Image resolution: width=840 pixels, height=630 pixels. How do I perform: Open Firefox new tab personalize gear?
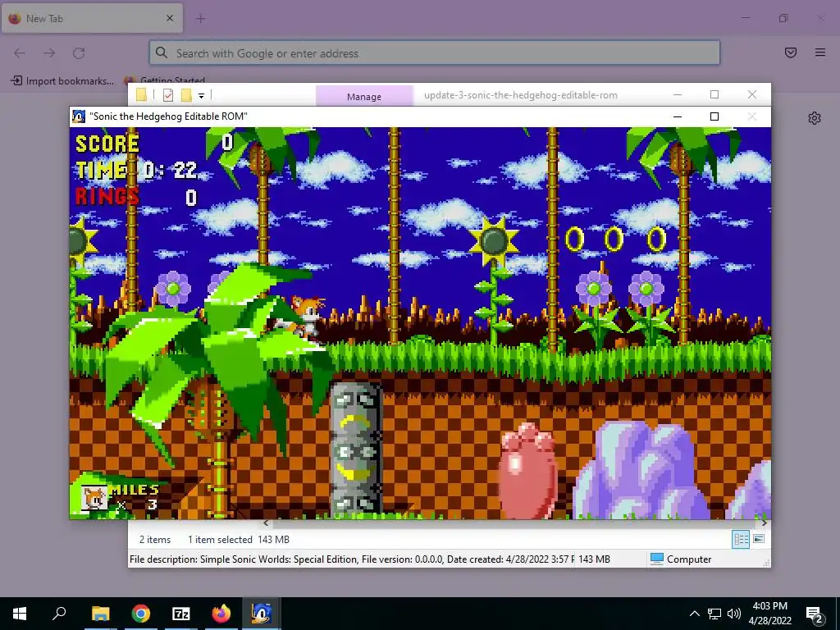coord(815,118)
